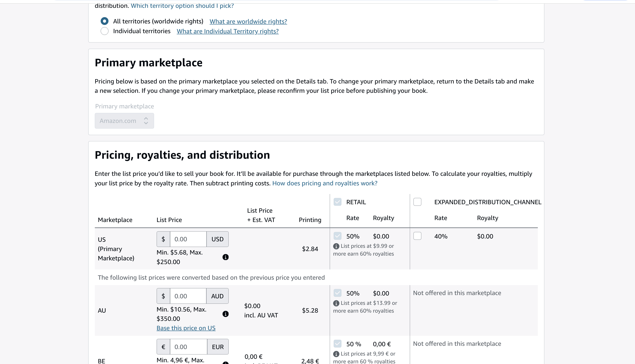Click the 'Marketplace' column header
This screenshot has height=364, width=635.
[x=115, y=220]
